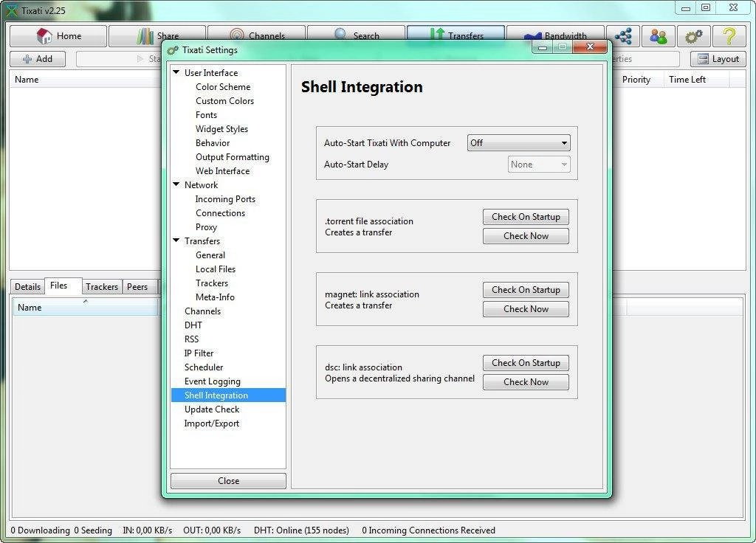Click Check Now for dsc link association
Screen dimensions: 756x543
526,382
